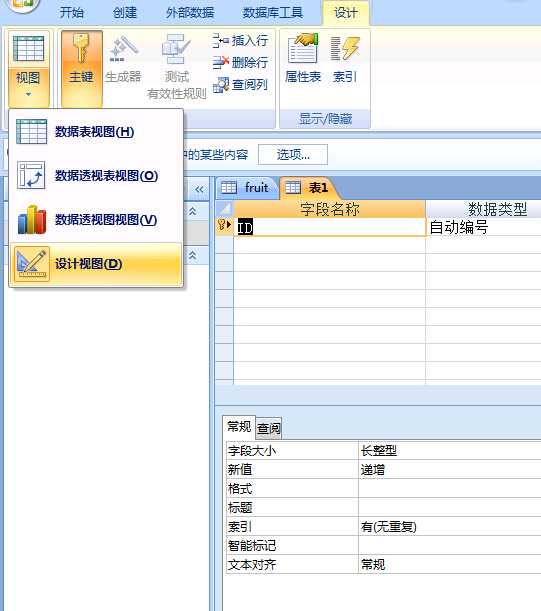Viewport: 541px width, 611px height.
Task: Click 查阅列 lookup column
Action: click(x=240, y=84)
